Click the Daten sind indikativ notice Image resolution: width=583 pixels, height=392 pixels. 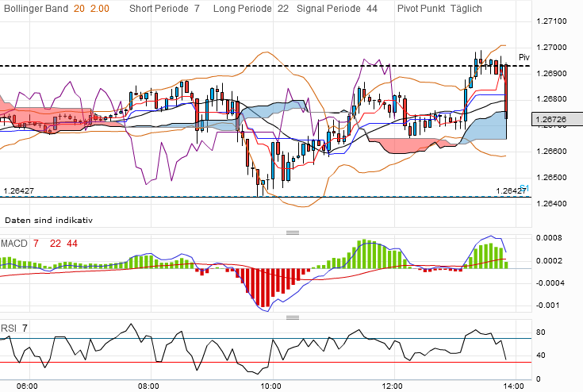pyautogui.click(x=48, y=220)
